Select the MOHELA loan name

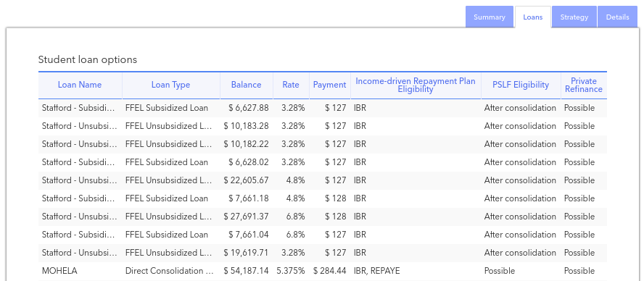pyautogui.click(x=59, y=271)
